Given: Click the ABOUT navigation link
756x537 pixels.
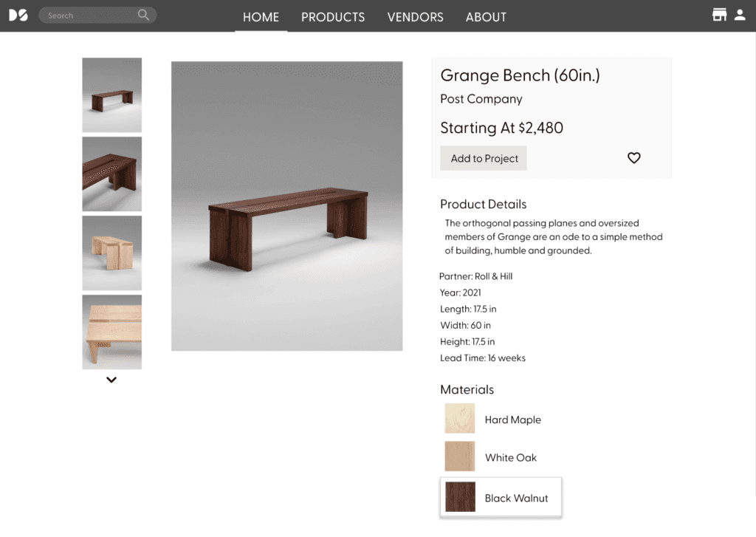Looking at the screenshot, I should tap(486, 16).
